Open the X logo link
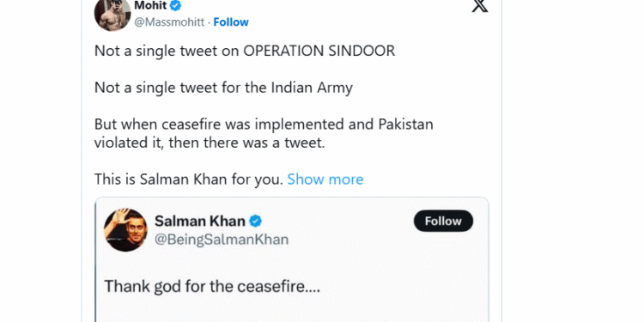The height and width of the screenshot is (322, 644). click(479, 5)
